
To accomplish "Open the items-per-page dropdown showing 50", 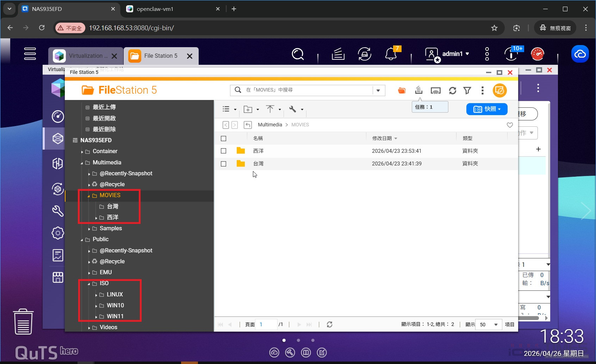I will click(x=489, y=325).
